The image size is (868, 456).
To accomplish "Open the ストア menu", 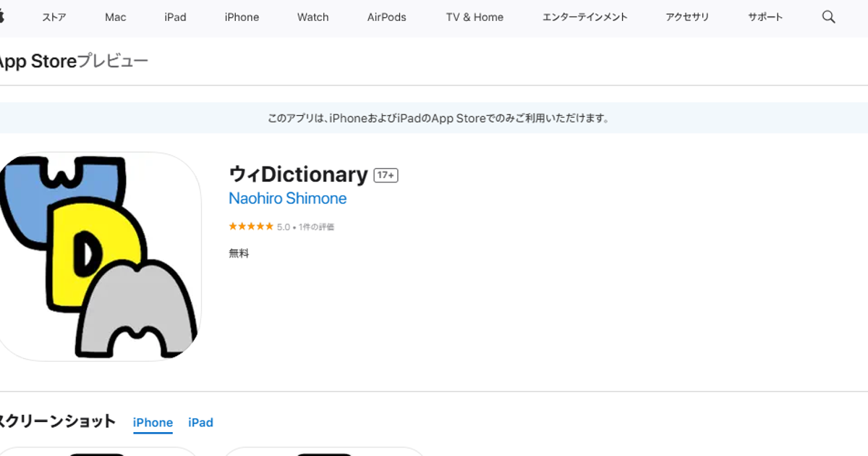I will coord(54,17).
